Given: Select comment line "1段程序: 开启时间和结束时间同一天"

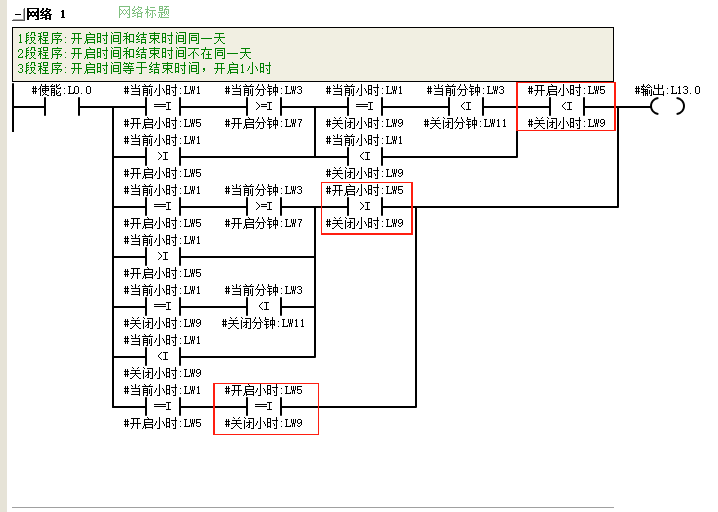Looking at the screenshot, I should [x=121, y=38].
